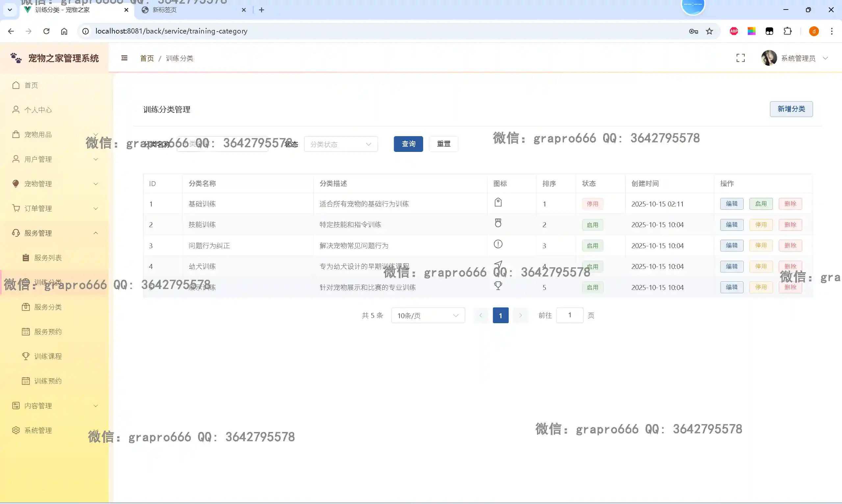Open the 分类状态 status dropdown
This screenshot has width=842, height=504.
341,144
